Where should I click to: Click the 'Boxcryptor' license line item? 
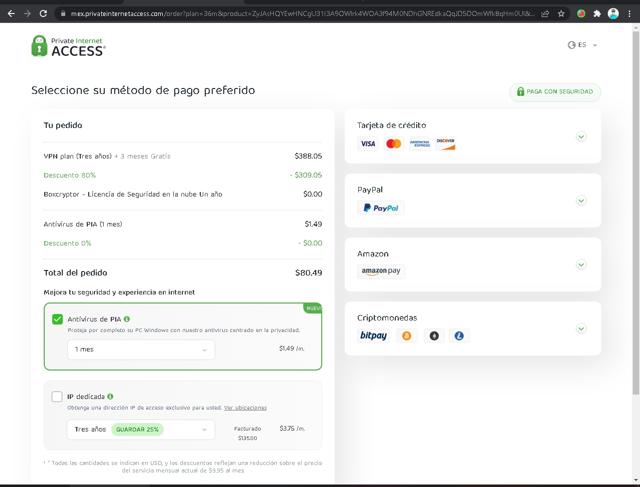point(133,194)
